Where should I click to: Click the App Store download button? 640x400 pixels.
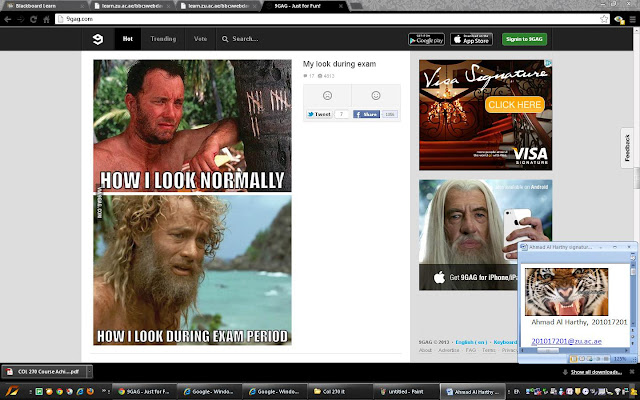click(471, 39)
